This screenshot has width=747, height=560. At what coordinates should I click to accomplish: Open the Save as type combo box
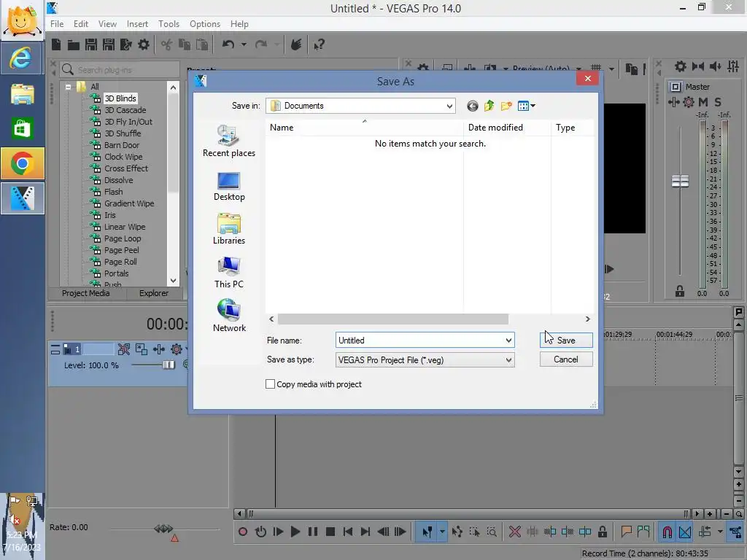click(425, 360)
